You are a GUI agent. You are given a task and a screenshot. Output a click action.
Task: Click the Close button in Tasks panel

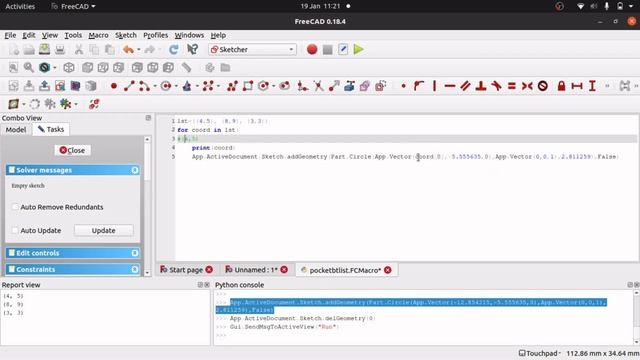[x=72, y=150]
